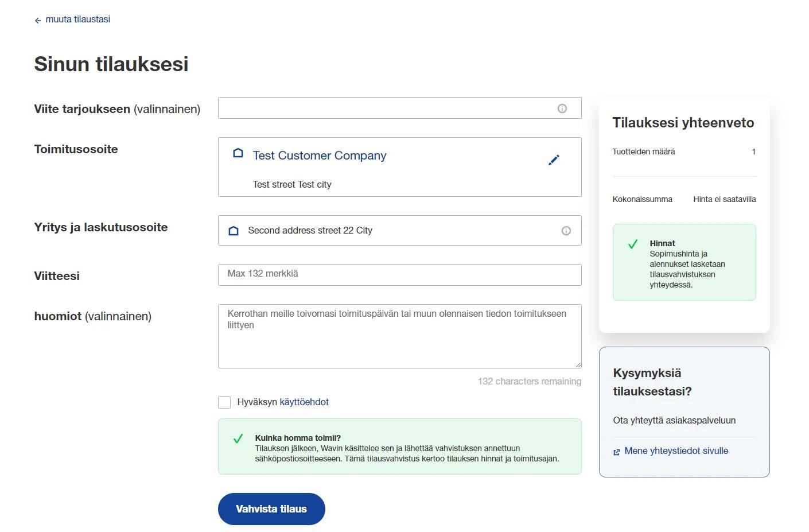Click inside the huomiot textarea
Viewport: 809px width, 532px height.
399,336
